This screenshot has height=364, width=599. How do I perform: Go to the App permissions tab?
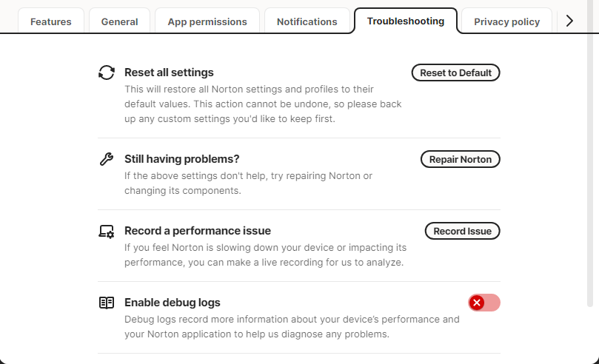[207, 21]
